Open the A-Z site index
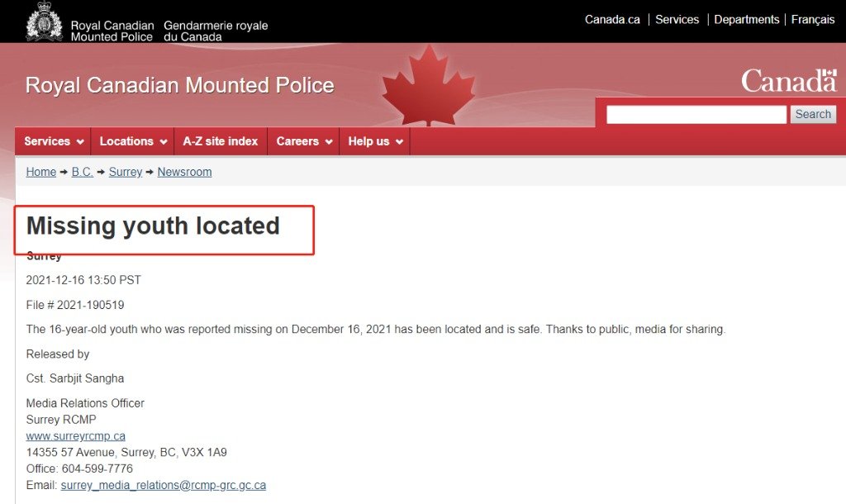 coord(221,141)
